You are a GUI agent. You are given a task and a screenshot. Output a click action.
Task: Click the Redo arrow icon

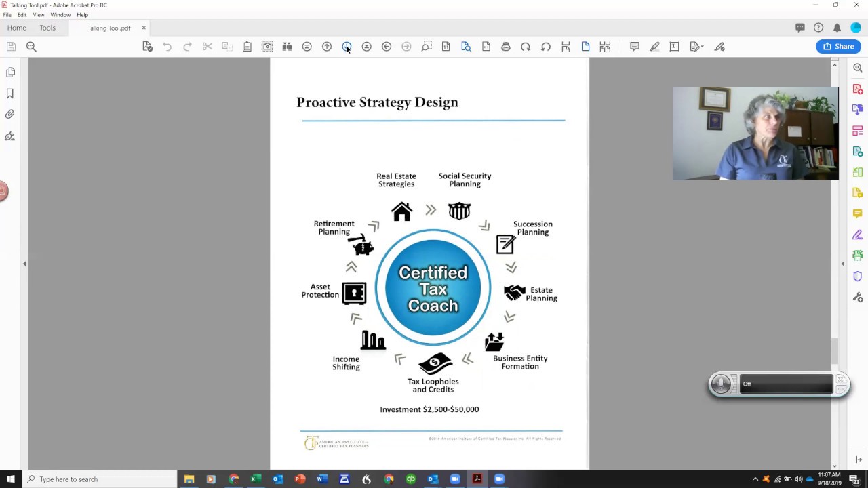click(x=188, y=47)
